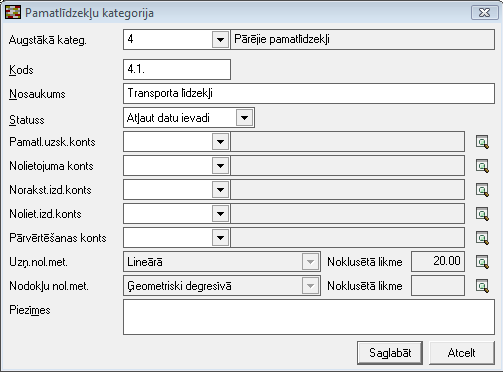Open lookup icon for Norakst.izd.konts

click(482, 190)
